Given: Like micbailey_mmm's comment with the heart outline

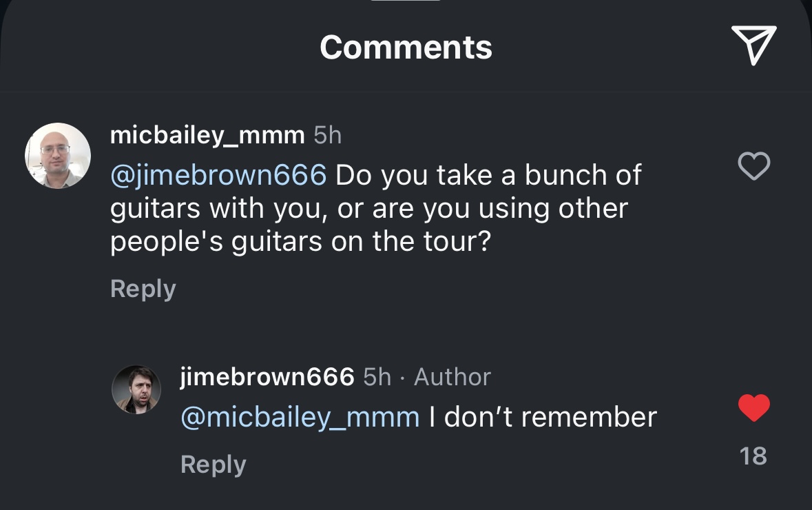Looking at the screenshot, I should [753, 166].
